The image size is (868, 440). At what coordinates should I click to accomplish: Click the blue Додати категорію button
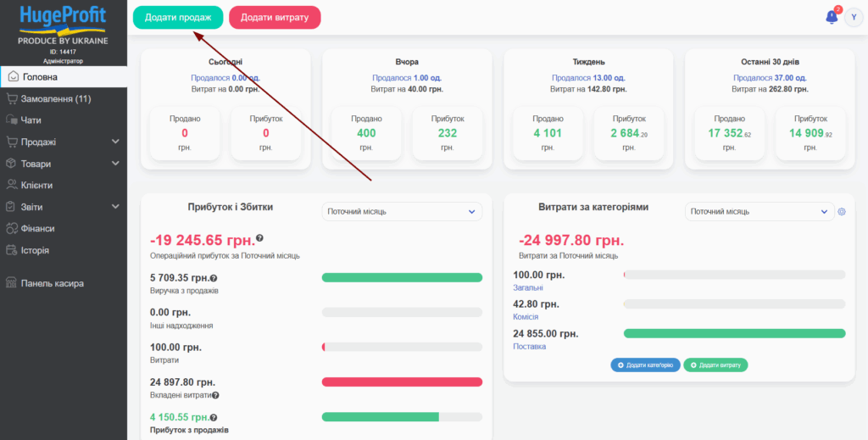(645, 365)
